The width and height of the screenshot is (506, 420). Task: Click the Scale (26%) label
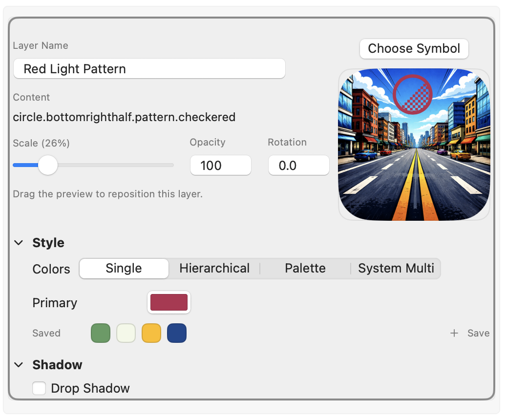[42, 143]
